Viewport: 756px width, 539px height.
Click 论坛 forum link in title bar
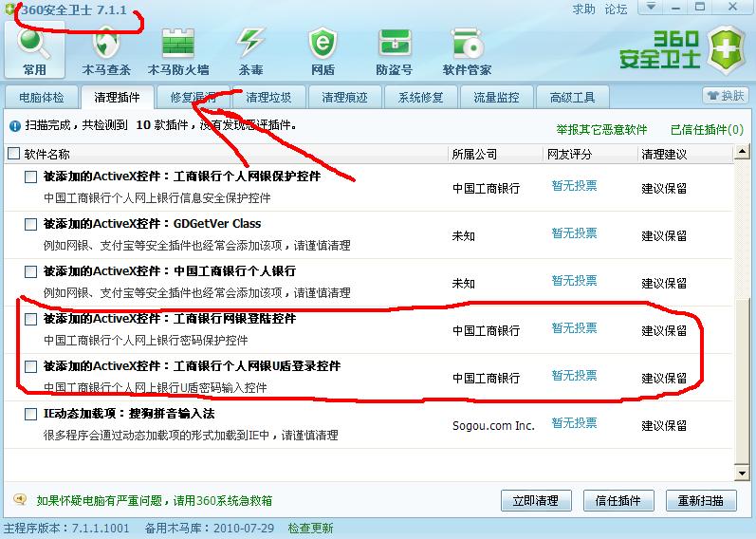click(x=617, y=9)
